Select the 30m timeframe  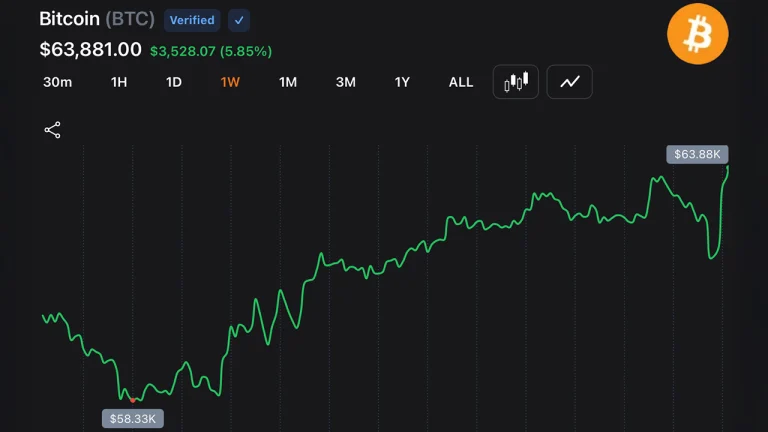(x=57, y=82)
